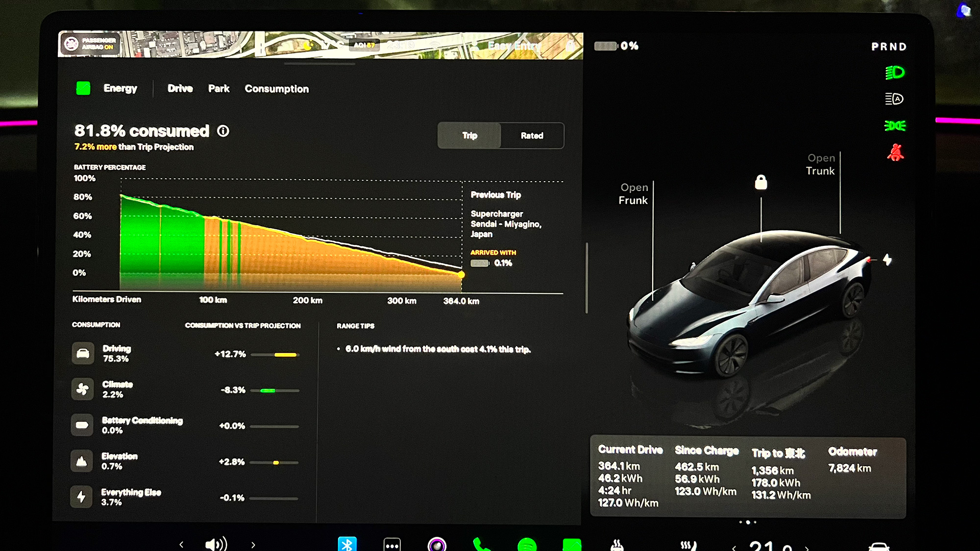This screenshot has width=980, height=551.
Task: Open the Phone app
Action: pyautogui.click(x=481, y=545)
